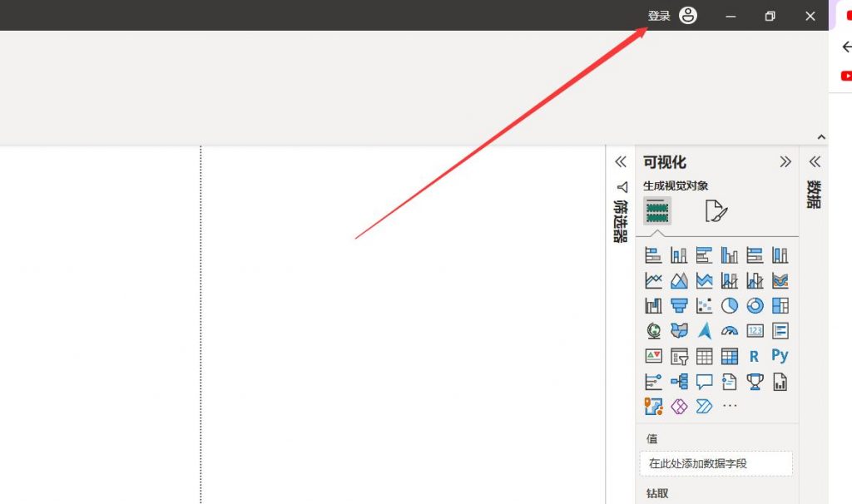Switch to the build visual tab

pyautogui.click(x=657, y=210)
